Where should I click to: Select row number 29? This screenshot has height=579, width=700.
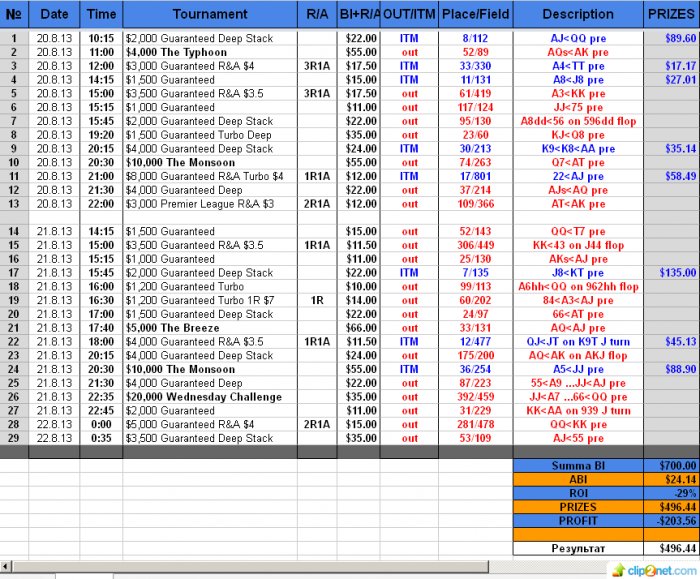14,438
